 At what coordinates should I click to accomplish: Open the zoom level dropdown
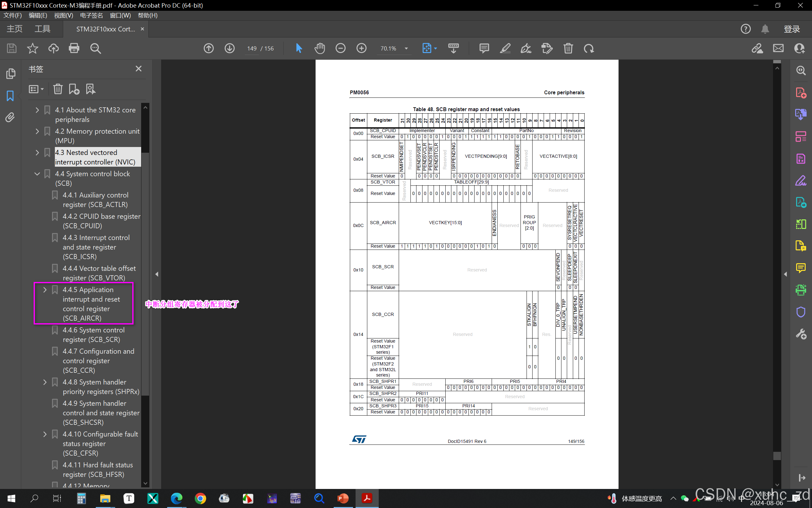coord(406,48)
